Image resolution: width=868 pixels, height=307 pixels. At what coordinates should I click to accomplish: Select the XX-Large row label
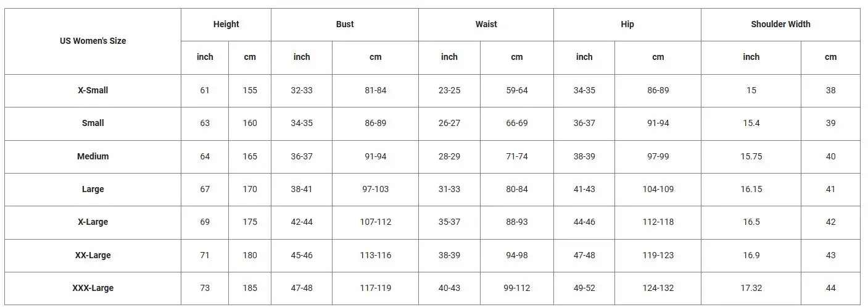point(93,255)
